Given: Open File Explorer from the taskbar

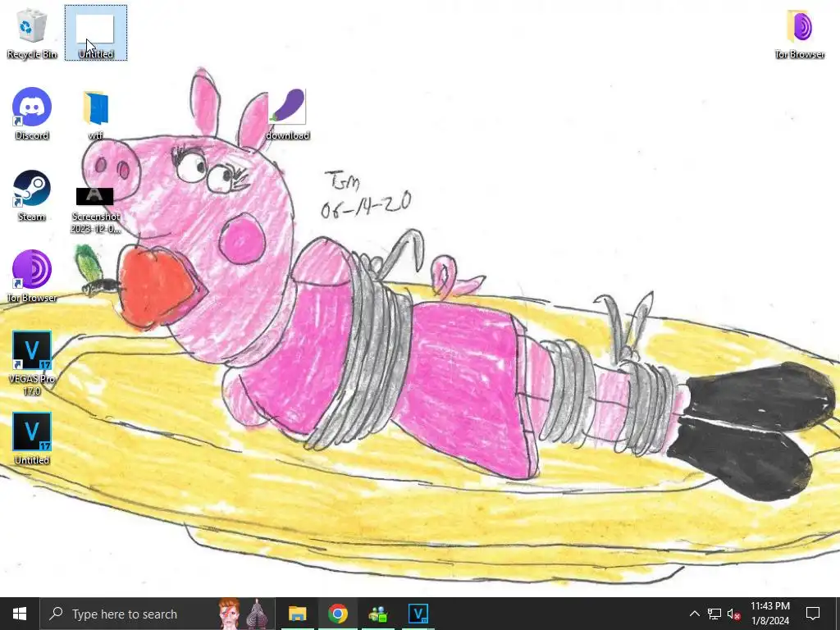Looking at the screenshot, I should coord(297,614).
